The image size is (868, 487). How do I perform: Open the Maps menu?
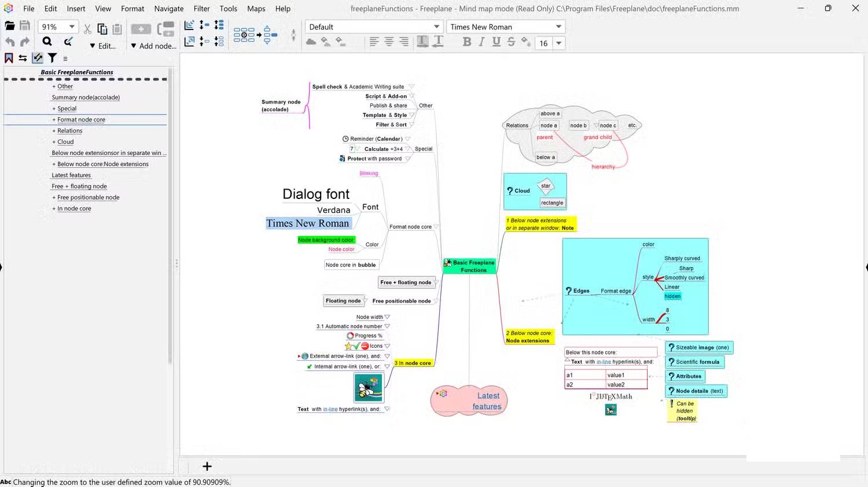pos(256,9)
